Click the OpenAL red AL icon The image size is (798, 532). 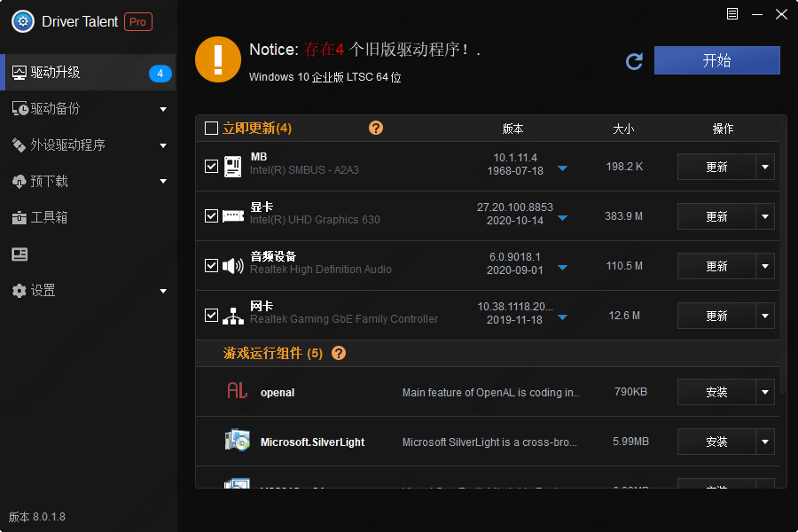tap(237, 390)
